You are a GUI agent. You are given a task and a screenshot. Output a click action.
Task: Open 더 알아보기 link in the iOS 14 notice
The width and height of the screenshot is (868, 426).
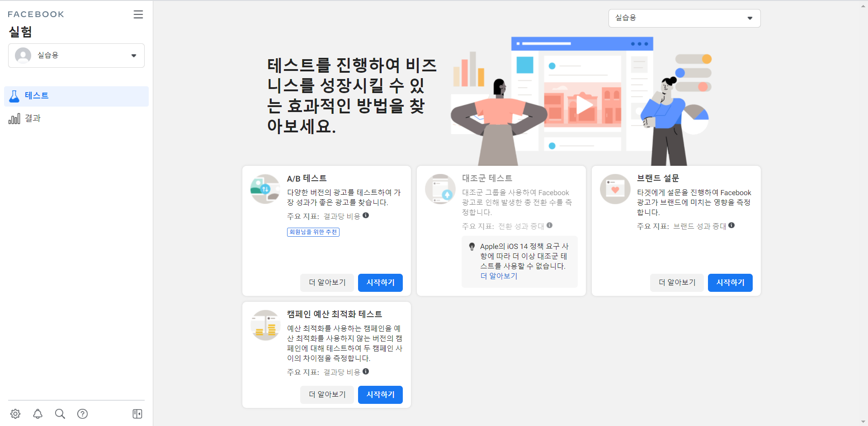[x=499, y=276]
